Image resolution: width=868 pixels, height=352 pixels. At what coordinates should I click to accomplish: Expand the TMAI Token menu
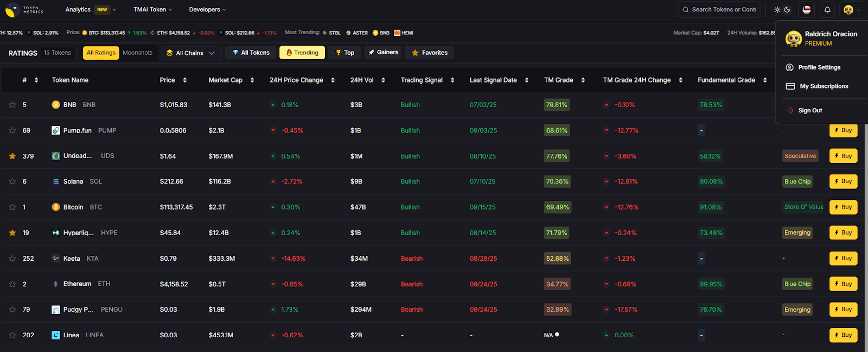152,10
